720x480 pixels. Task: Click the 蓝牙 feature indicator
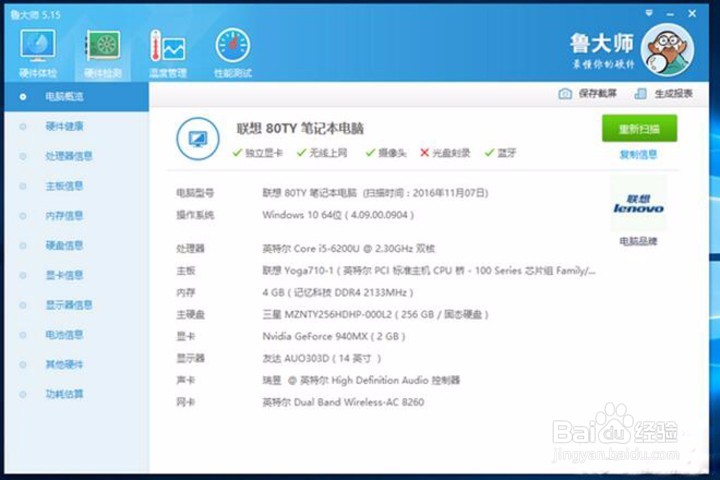501,153
